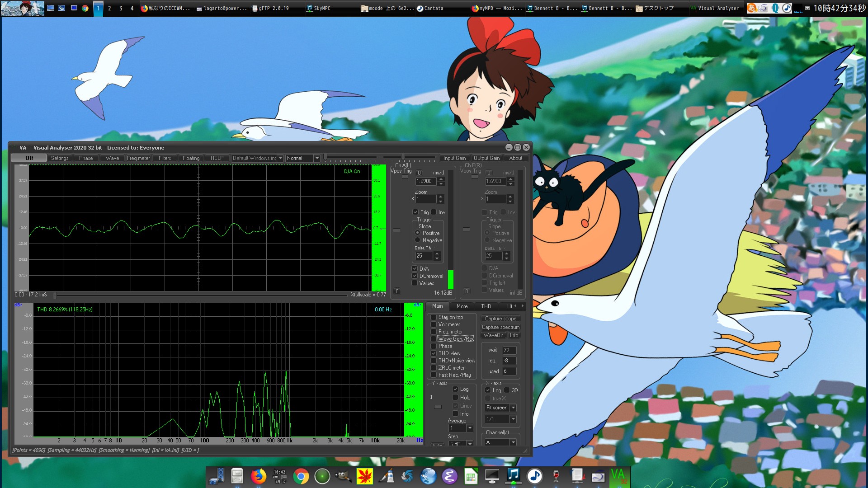Launch Firefox from the bottom dock
Image resolution: width=868 pixels, height=488 pixels.
pos(258,476)
